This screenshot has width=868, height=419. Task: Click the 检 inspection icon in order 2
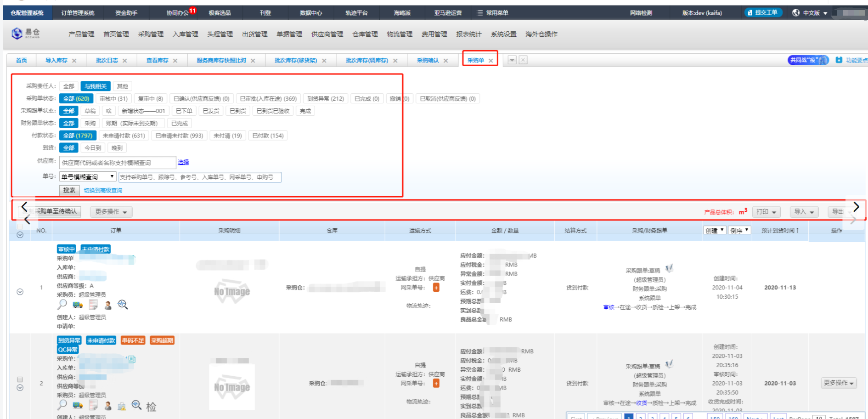[x=152, y=406]
